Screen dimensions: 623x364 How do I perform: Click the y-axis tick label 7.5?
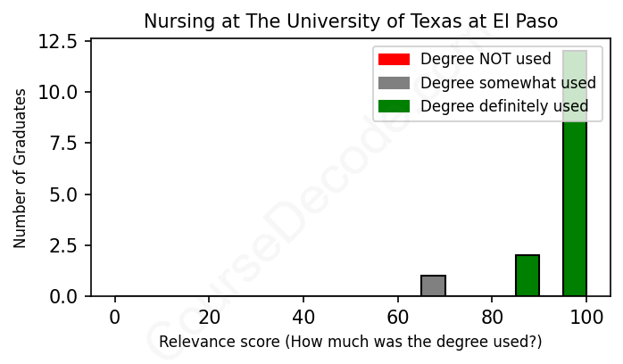pos(66,143)
